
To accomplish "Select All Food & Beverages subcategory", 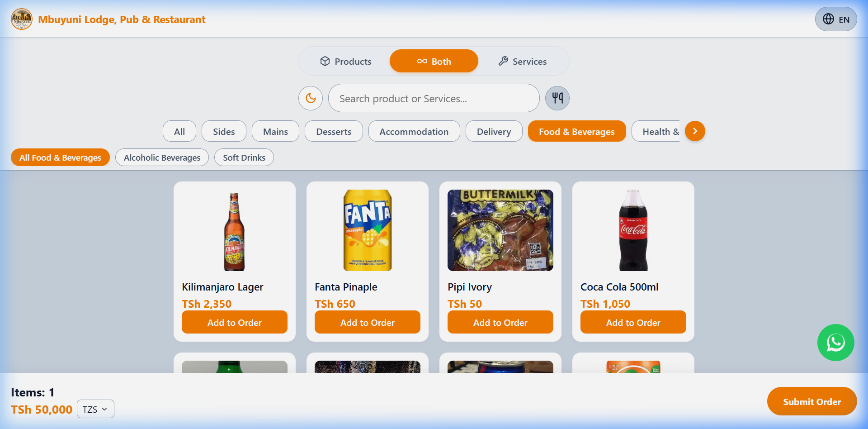I will (x=60, y=157).
